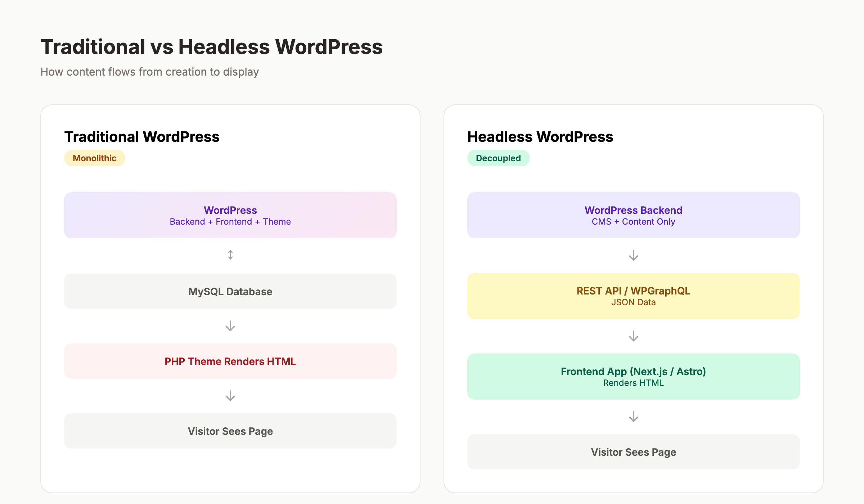864x504 pixels.
Task: Select the pink PHP Theme Renders HTML swatch
Action: point(230,361)
